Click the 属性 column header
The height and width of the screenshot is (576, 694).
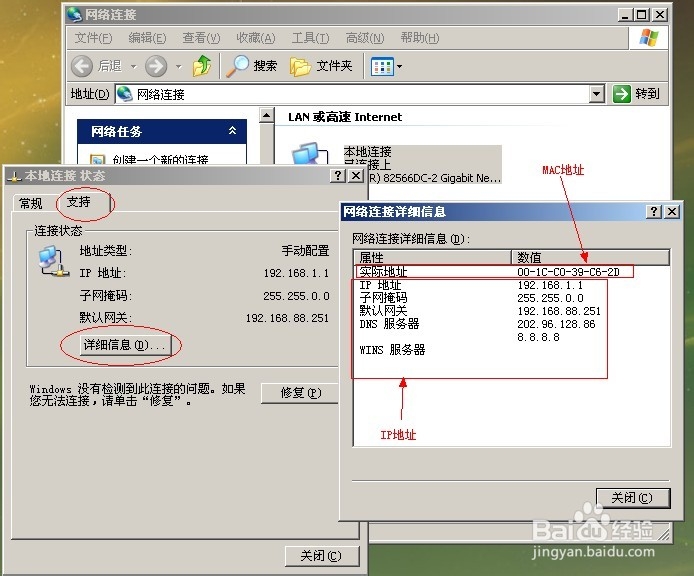(432, 257)
